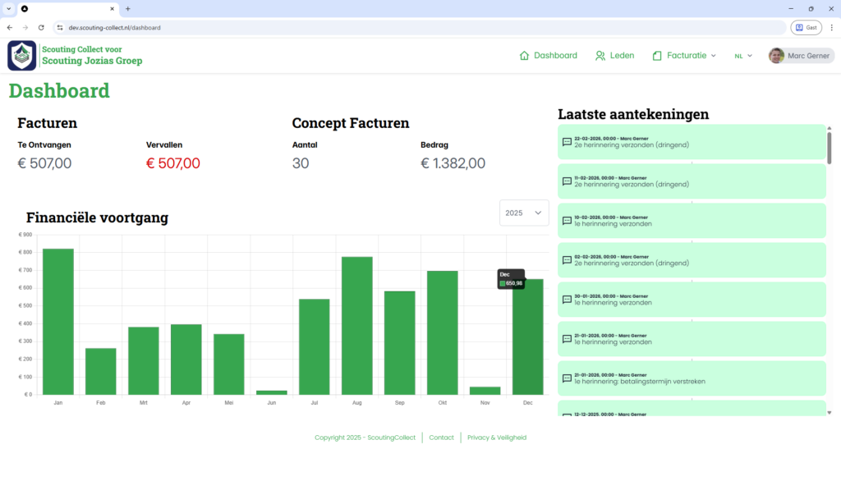This screenshot has width=841, height=504.
Task: Open the Contact link in the footer
Action: (441, 437)
